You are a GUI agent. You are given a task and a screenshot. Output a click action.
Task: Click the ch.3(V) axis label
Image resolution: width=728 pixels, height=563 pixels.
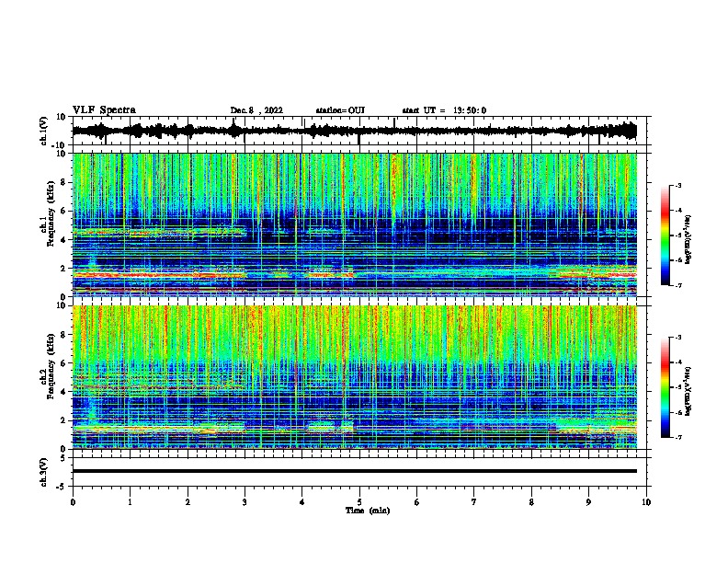pyautogui.click(x=44, y=472)
